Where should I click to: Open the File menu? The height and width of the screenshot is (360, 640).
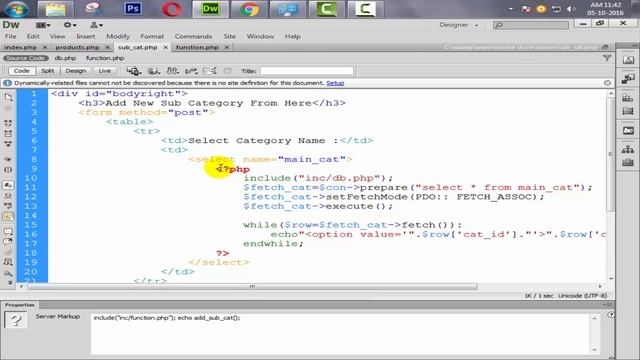point(11,36)
